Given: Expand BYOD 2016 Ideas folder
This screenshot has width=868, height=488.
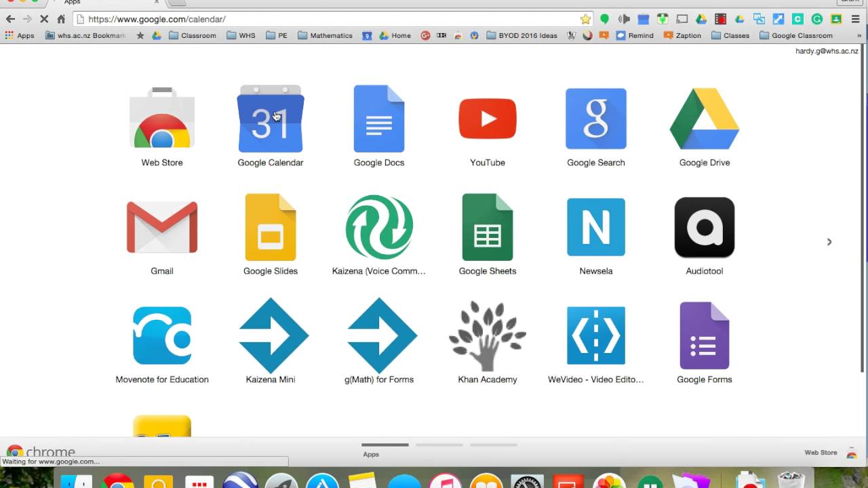Looking at the screenshot, I should coord(522,35).
